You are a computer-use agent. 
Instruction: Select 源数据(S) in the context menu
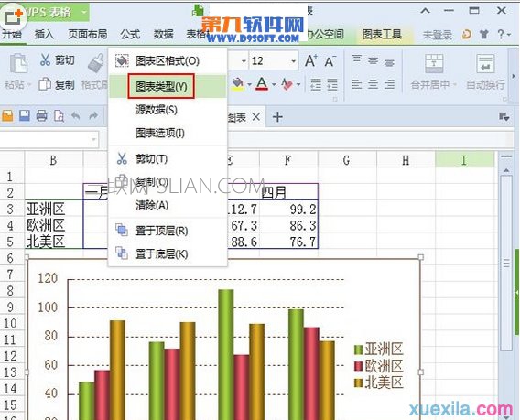click(x=157, y=110)
